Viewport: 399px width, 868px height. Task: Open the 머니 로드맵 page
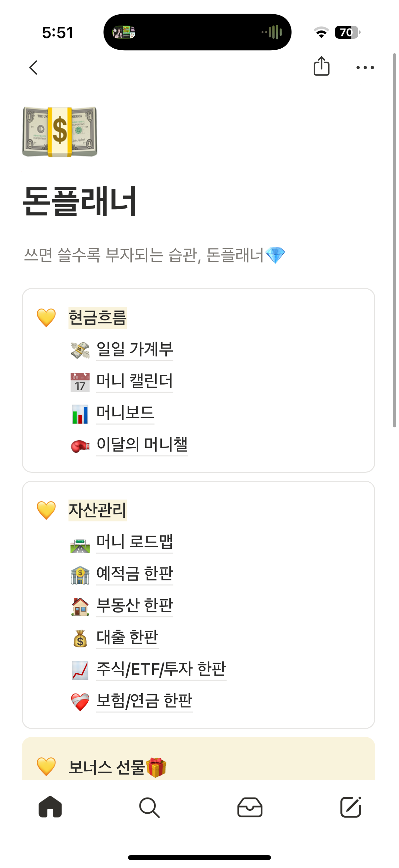134,542
